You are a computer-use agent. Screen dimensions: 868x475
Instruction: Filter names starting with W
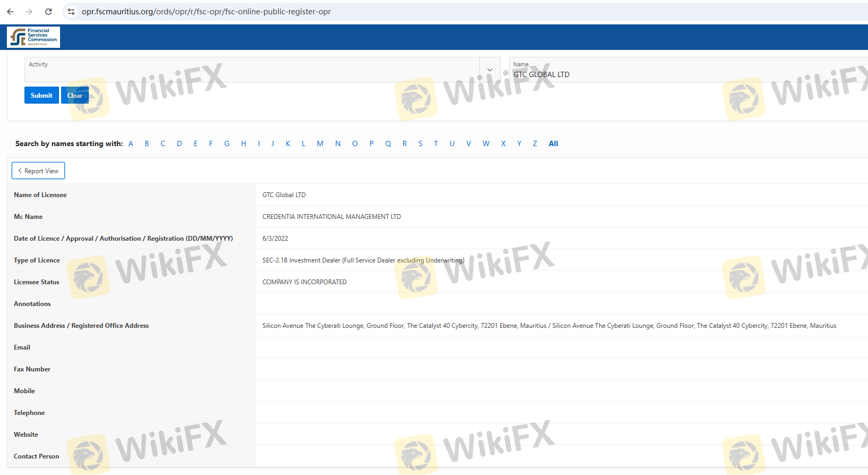[x=486, y=143]
